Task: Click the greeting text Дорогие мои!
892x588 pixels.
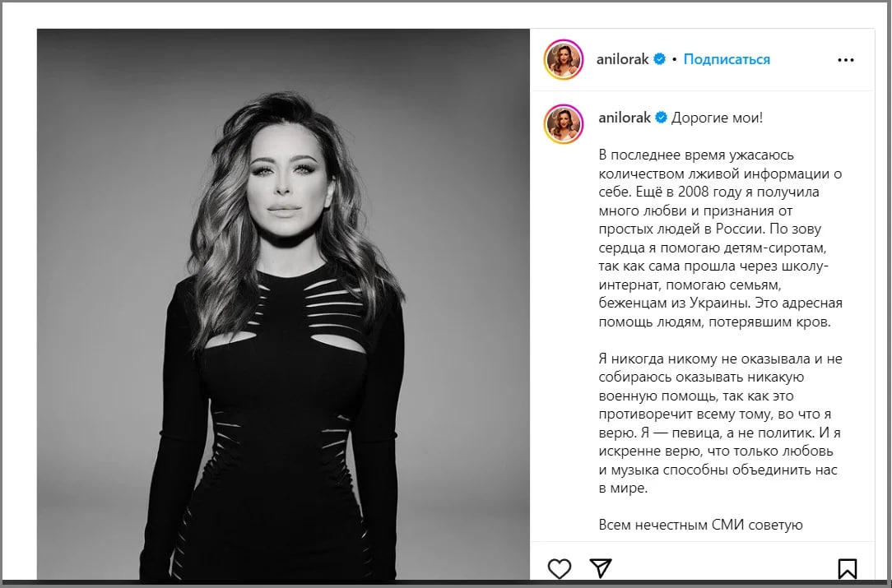Action: pos(717,118)
